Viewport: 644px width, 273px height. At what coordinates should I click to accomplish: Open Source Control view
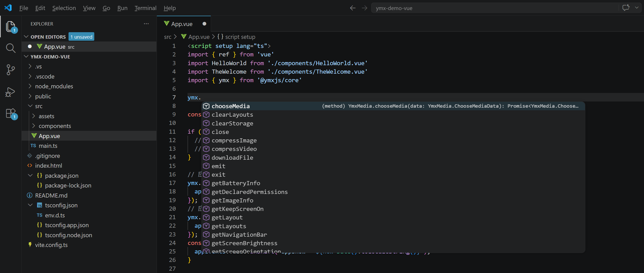tap(11, 70)
